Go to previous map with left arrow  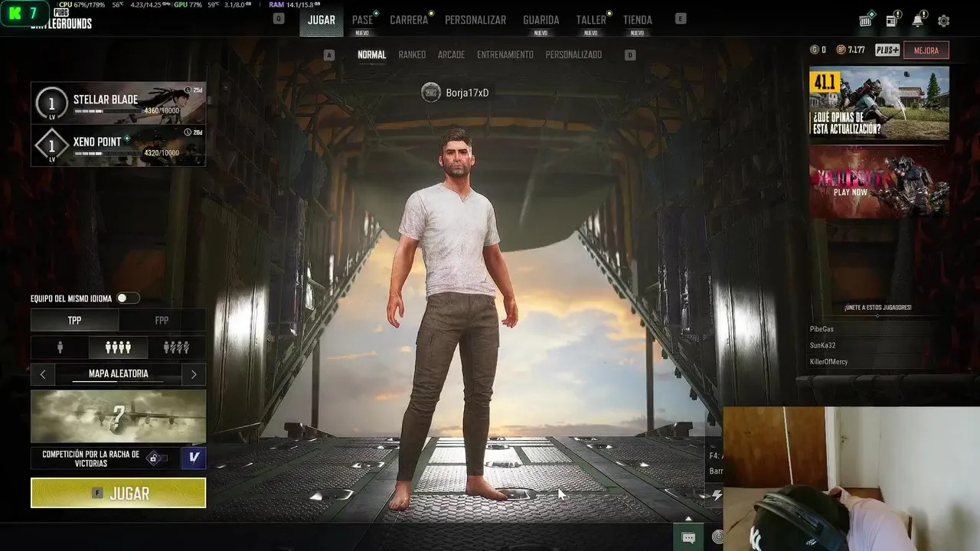point(43,374)
